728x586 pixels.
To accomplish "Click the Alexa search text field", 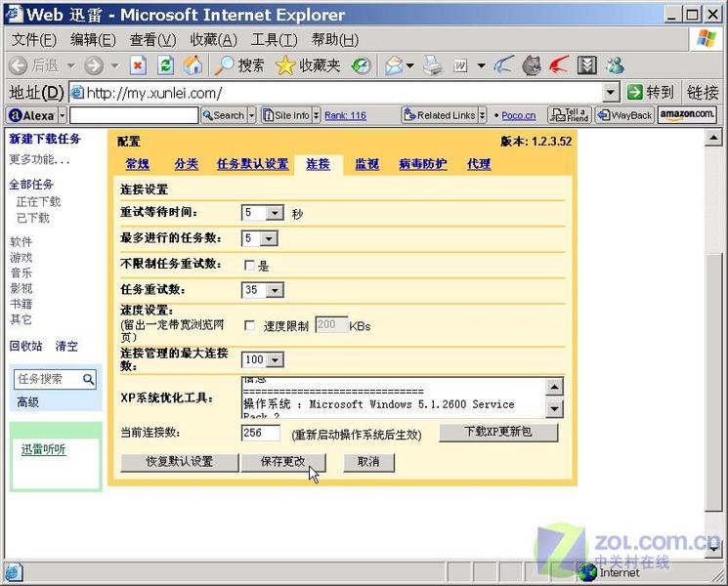I will click(134, 115).
